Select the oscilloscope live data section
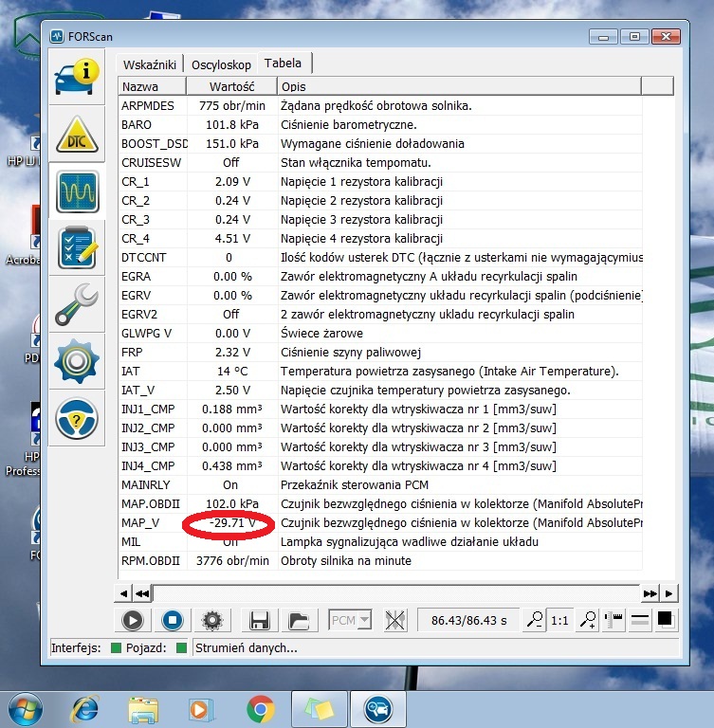The height and width of the screenshot is (728, 714). point(77,192)
